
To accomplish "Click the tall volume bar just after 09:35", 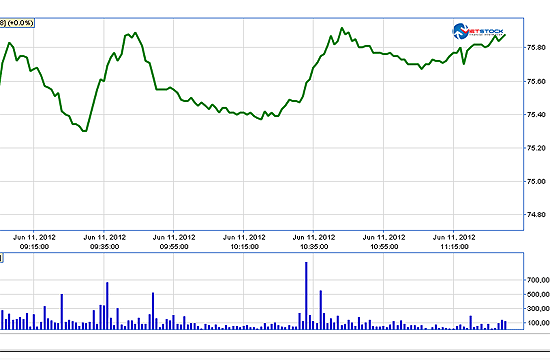I will pos(107,306).
